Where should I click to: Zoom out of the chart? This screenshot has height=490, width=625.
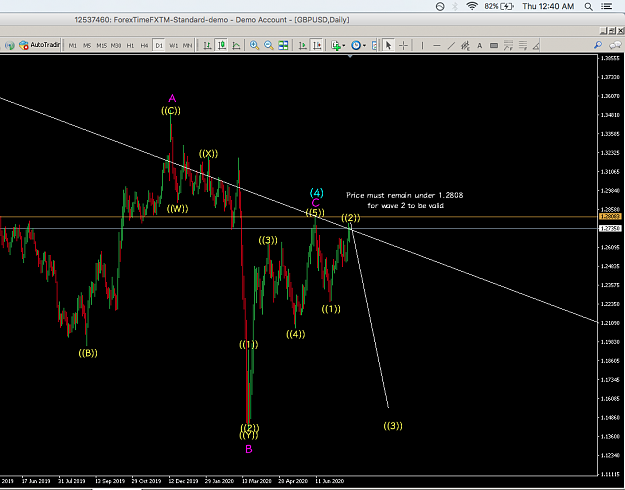point(269,45)
